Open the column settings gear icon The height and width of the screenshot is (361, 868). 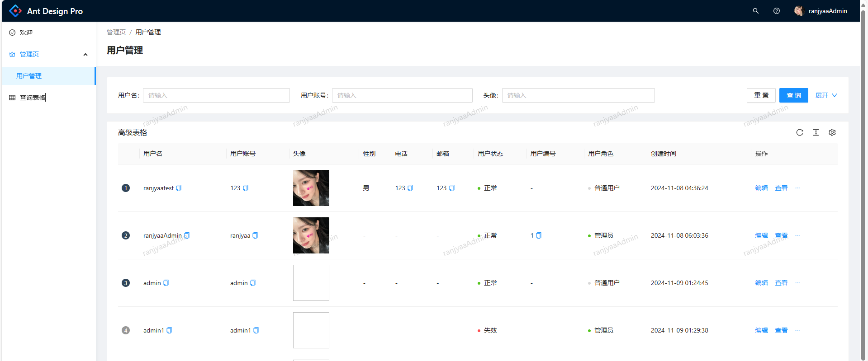click(x=832, y=132)
